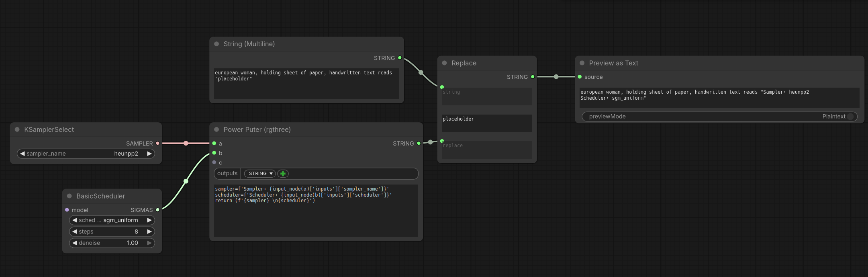The height and width of the screenshot is (277, 868).
Task: Select next sampler_name with right arrow
Action: pyautogui.click(x=149, y=154)
